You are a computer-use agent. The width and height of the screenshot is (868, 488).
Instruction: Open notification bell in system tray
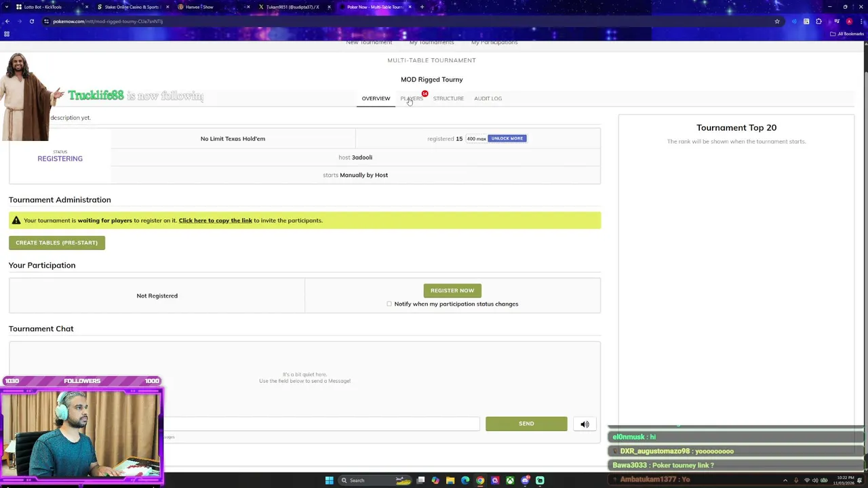coord(859,481)
